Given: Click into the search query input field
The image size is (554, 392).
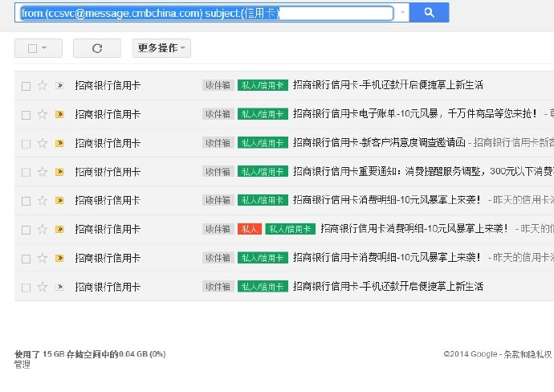Looking at the screenshot, I should (206, 13).
